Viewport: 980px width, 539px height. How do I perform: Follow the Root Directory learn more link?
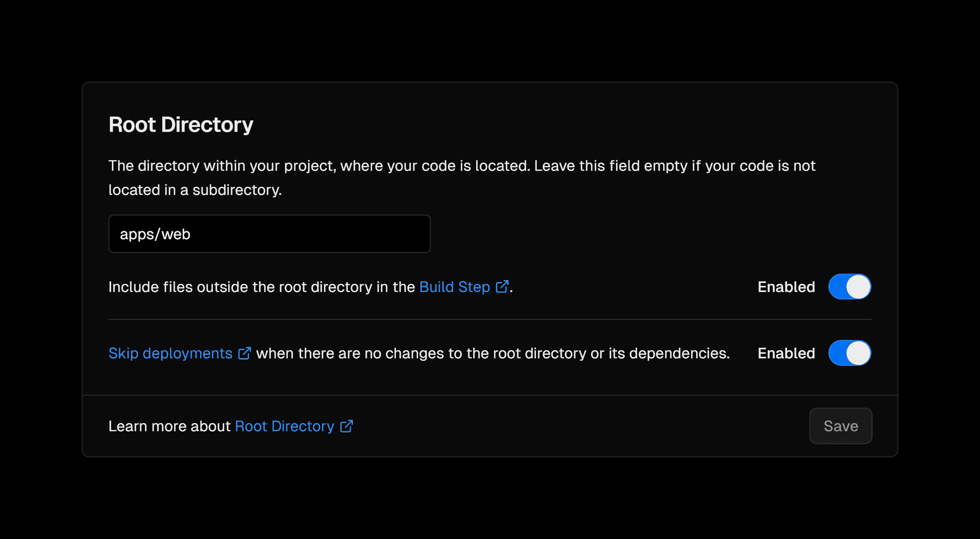[284, 426]
